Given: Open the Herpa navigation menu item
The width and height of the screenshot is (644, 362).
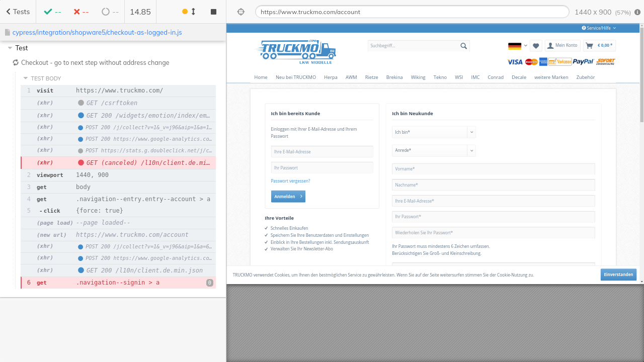Looking at the screenshot, I should click(x=331, y=77).
